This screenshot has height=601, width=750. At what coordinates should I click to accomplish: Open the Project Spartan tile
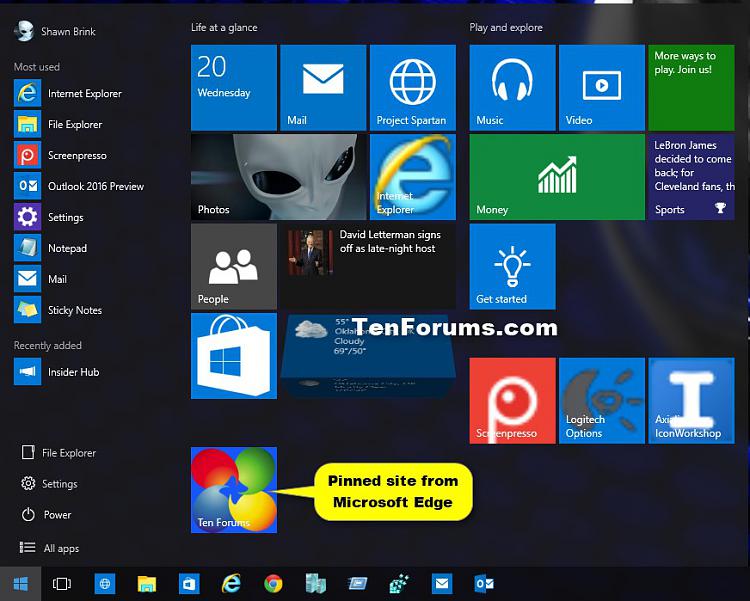pos(412,87)
